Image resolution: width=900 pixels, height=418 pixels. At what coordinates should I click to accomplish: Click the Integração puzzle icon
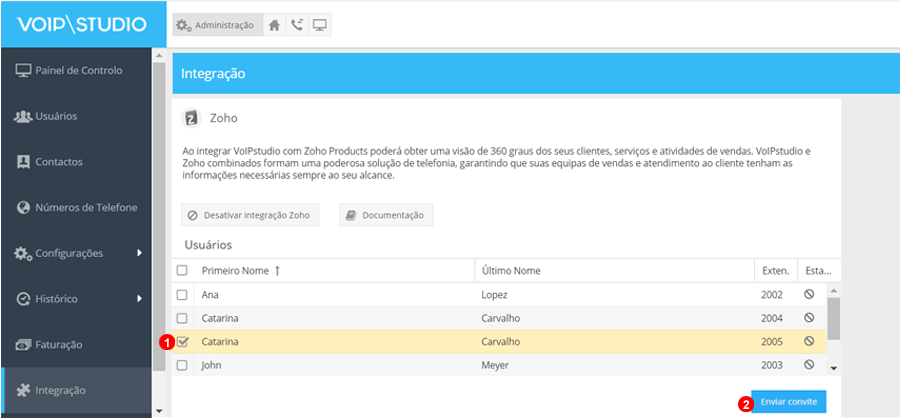[23, 390]
